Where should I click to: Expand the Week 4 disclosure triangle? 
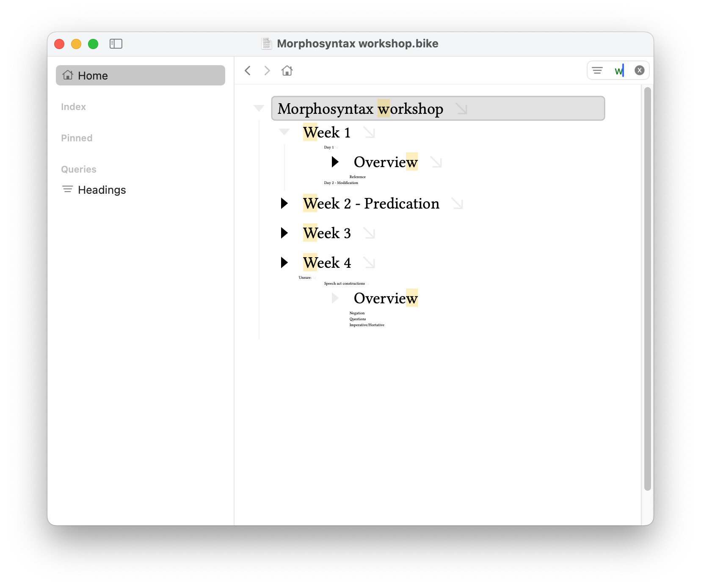(284, 263)
